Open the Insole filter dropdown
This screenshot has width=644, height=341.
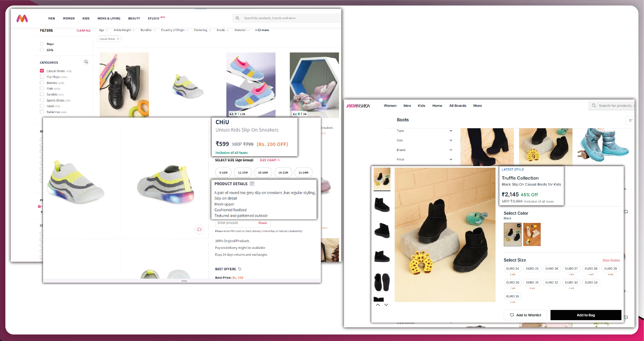coord(223,30)
